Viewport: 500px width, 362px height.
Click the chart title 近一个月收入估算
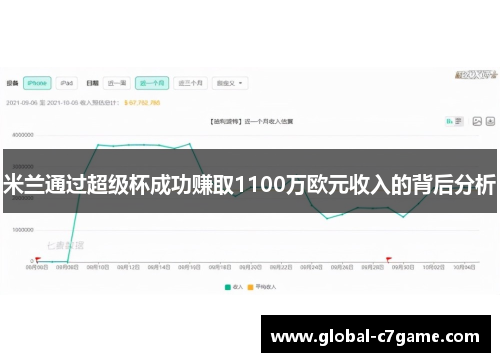pyautogui.click(x=269, y=121)
